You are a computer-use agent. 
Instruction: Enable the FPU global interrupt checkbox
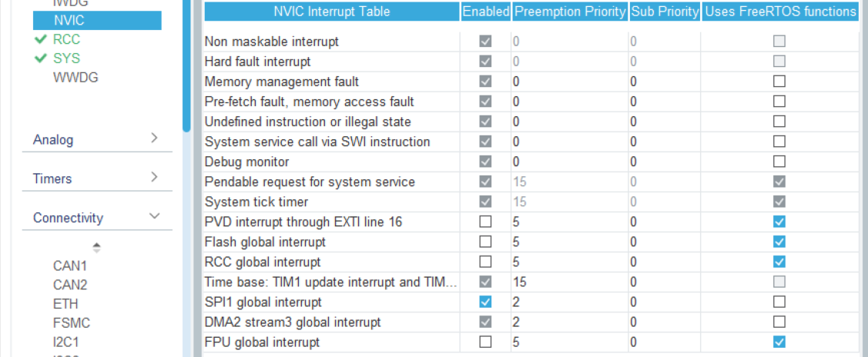(485, 342)
